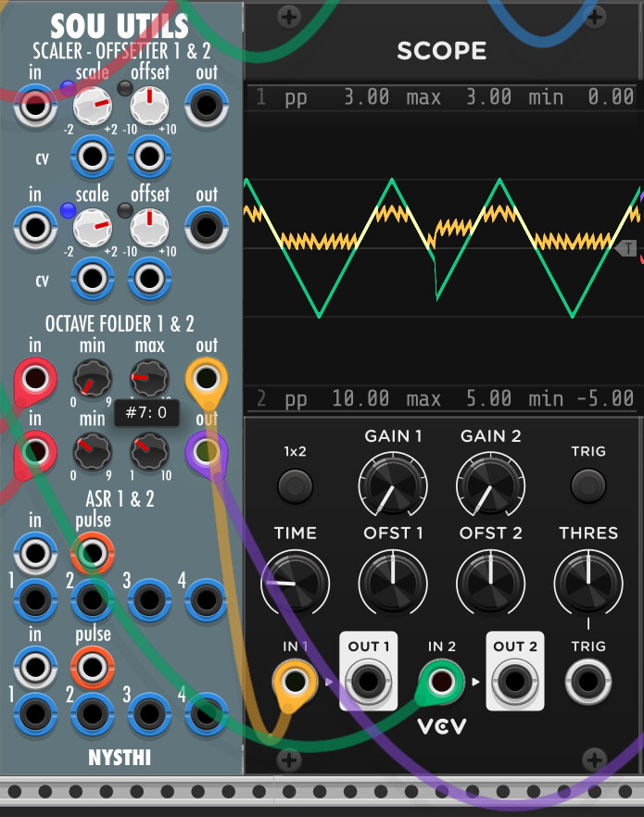Viewport: 644px width, 817px height.
Task: Click the IN 2 jack with green cable
Action: point(442,684)
